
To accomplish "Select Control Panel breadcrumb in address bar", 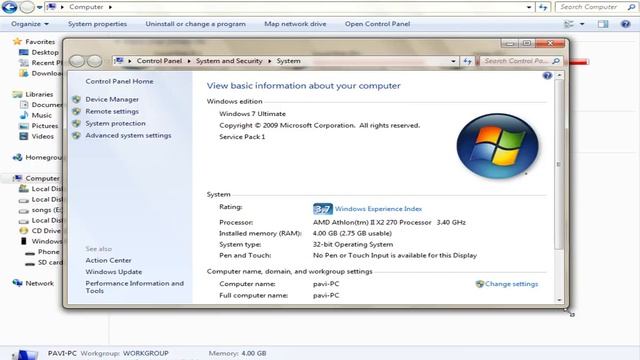I will pos(159,61).
